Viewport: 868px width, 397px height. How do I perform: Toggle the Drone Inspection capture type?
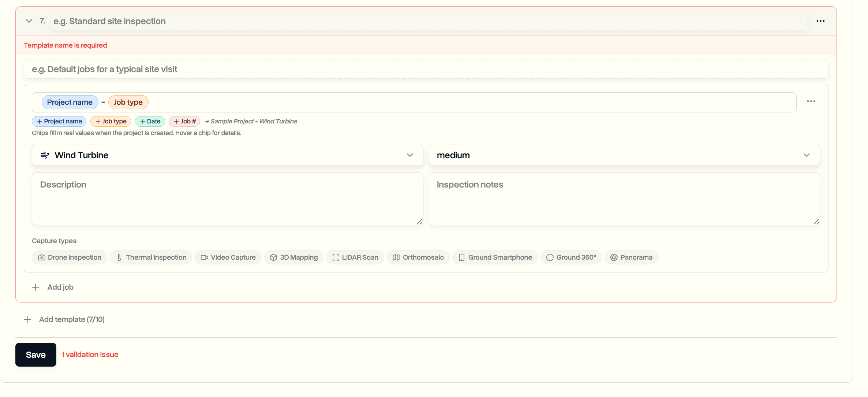(70, 257)
